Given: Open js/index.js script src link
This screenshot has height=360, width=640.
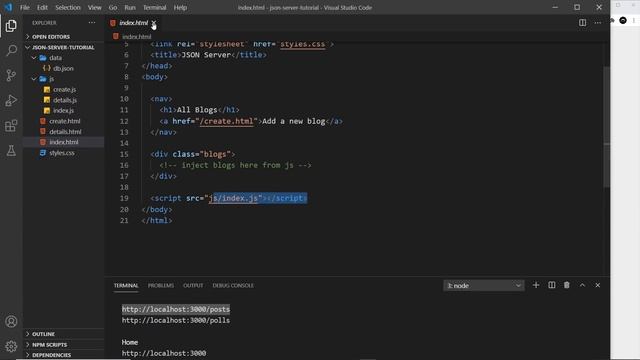Looking at the screenshot, I should point(233,198).
